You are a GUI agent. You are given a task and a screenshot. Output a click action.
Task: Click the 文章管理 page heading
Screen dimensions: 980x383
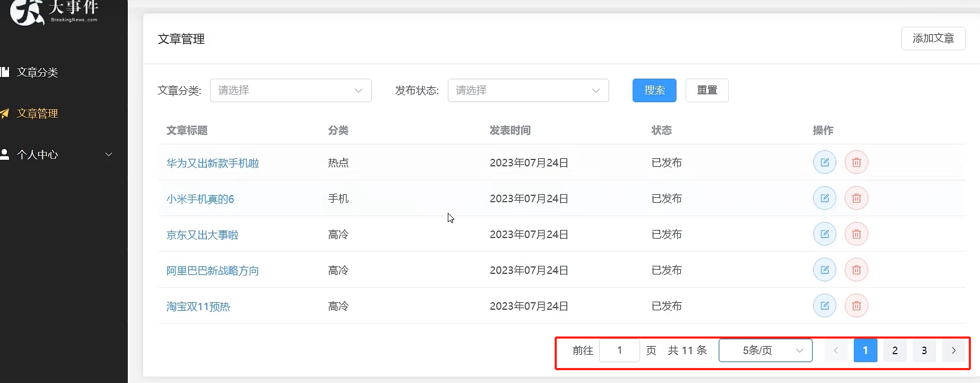click(181, 39)
